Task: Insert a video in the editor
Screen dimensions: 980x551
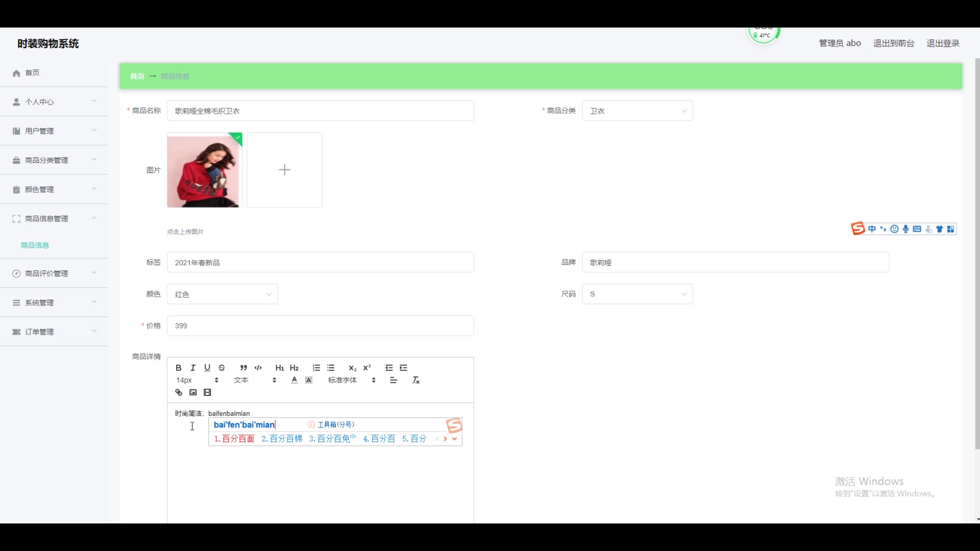Action: click(207, 392)
